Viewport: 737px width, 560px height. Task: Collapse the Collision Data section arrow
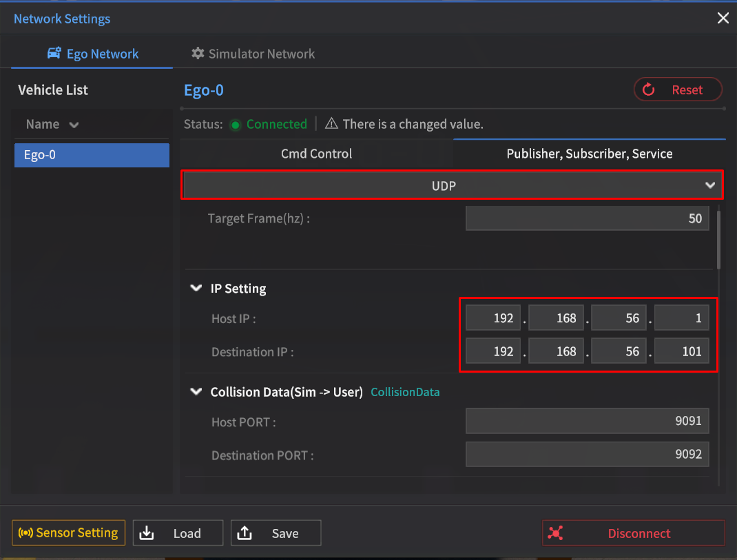(196, 392)
